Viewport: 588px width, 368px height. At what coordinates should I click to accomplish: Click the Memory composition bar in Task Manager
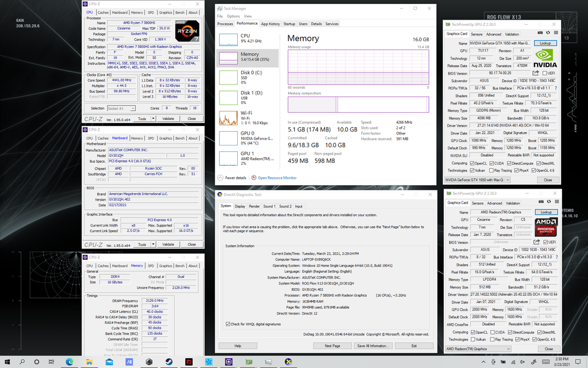358,105
